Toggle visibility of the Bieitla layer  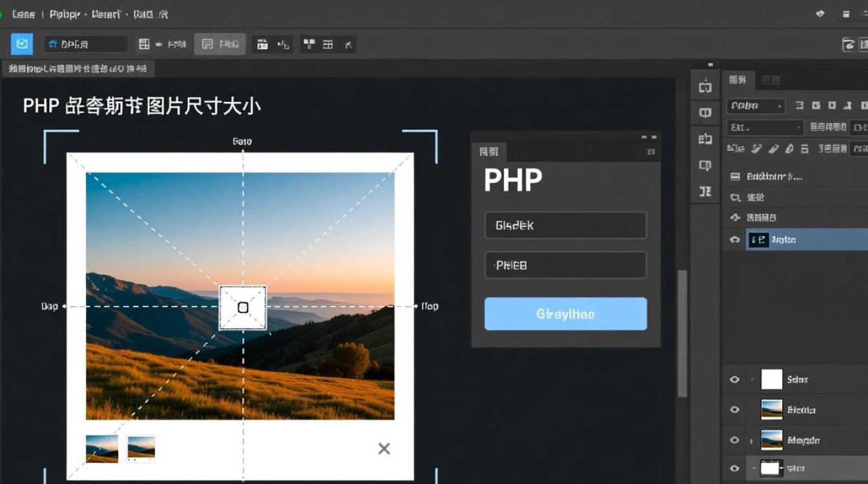click(x=734, y=409)
